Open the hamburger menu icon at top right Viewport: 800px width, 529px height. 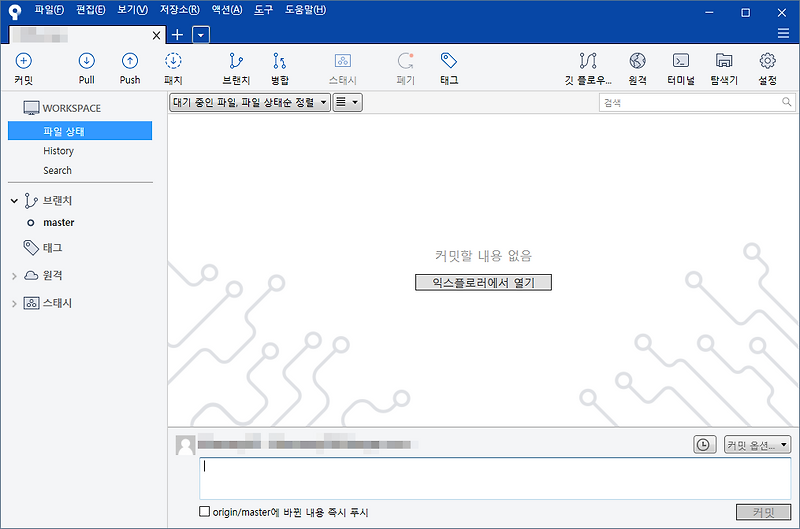click(783, 33)
